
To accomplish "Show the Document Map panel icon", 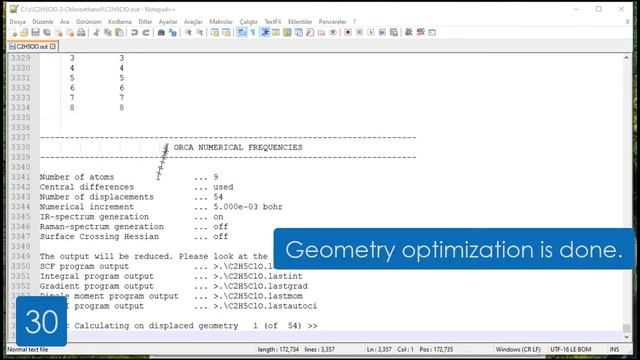I will [x=287, y=33].
